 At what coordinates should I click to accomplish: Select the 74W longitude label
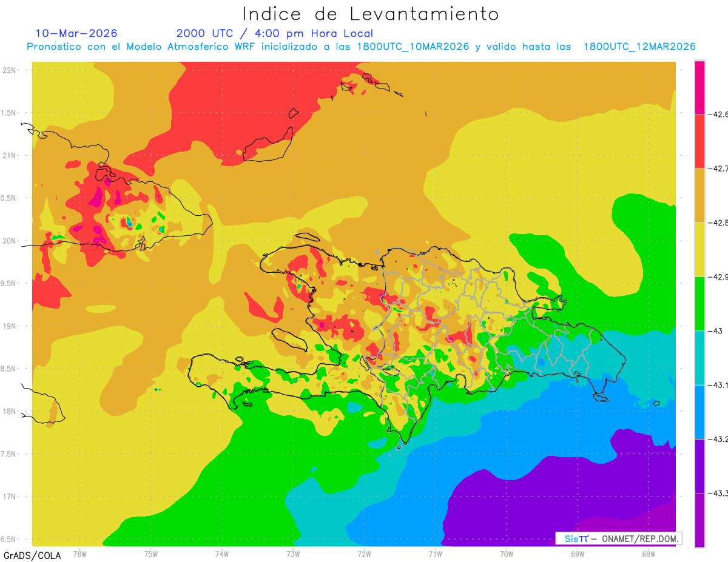[x=222, y=554]
